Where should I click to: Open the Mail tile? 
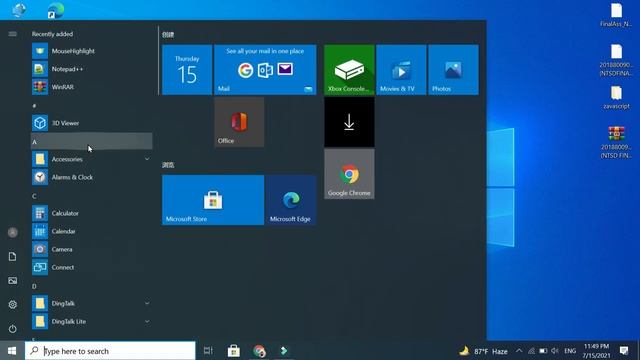tap(265, 70)
